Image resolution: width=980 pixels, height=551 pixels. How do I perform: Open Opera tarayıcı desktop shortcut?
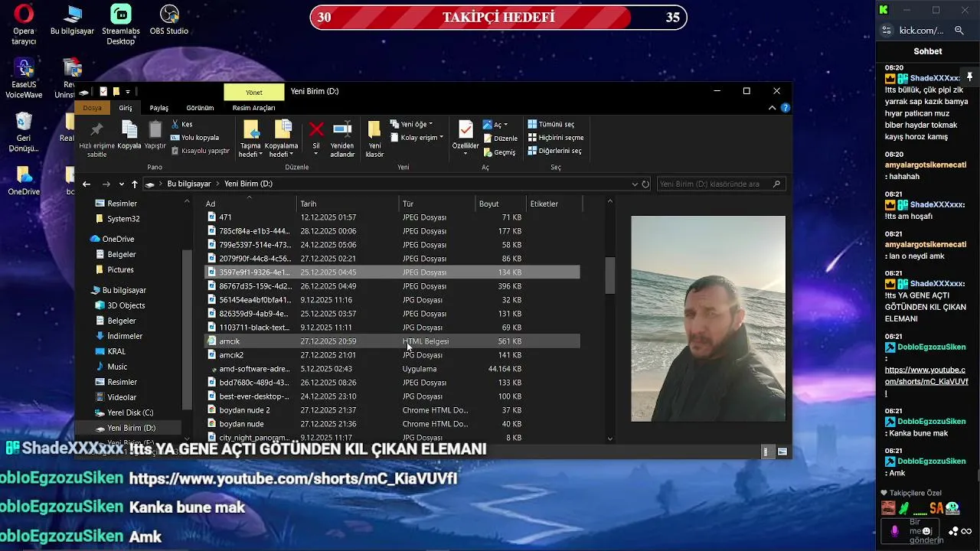[24, 24]
